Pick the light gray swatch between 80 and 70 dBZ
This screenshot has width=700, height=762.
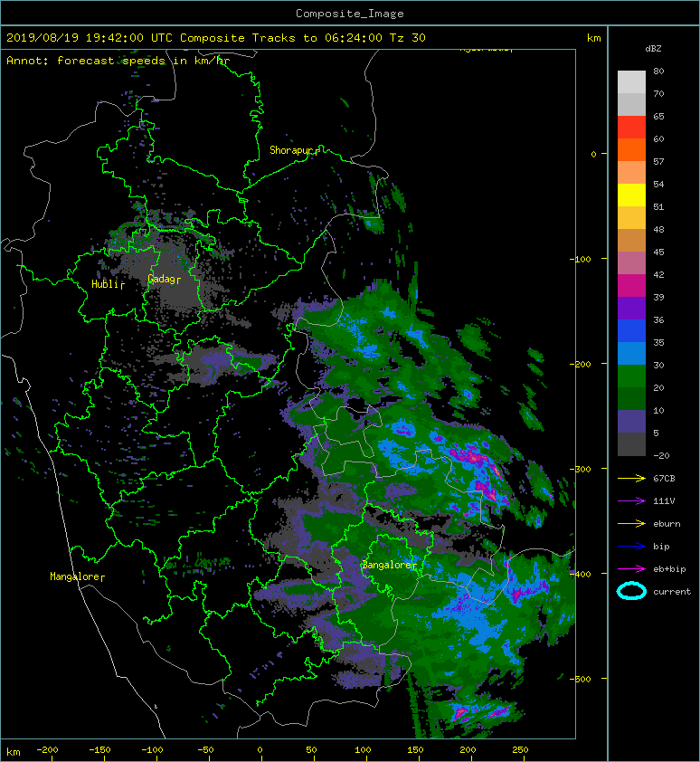tap(631, 81)
